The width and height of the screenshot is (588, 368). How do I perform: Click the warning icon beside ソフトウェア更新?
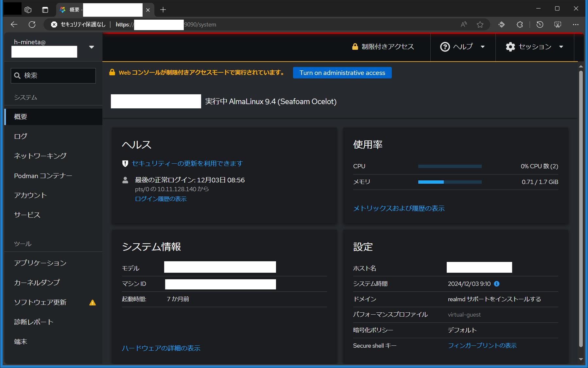(x=92, y=303)
